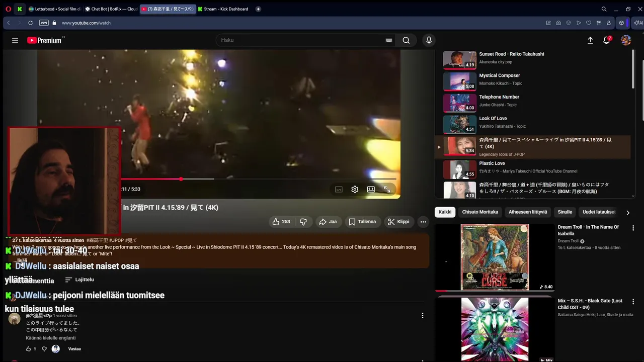644x362 pixels.
Task: Toggle the VPN badge in address bar
Action: (x=44, y=23)
